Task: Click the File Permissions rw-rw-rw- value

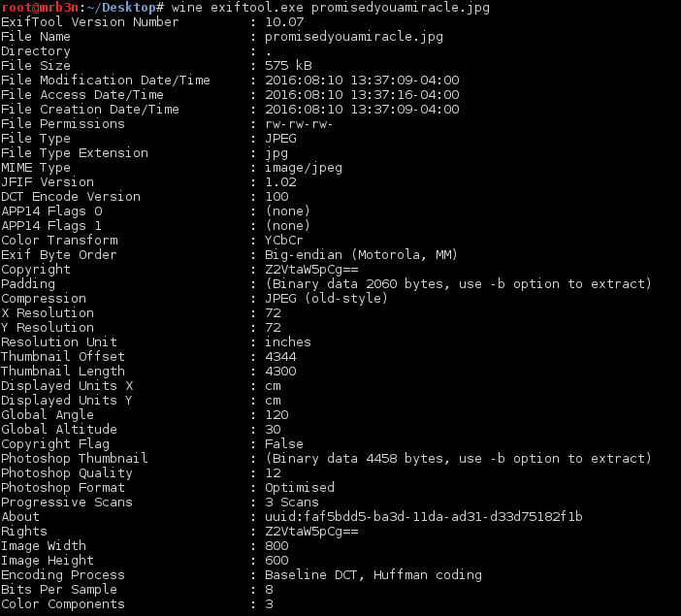Action: point(299,124)
